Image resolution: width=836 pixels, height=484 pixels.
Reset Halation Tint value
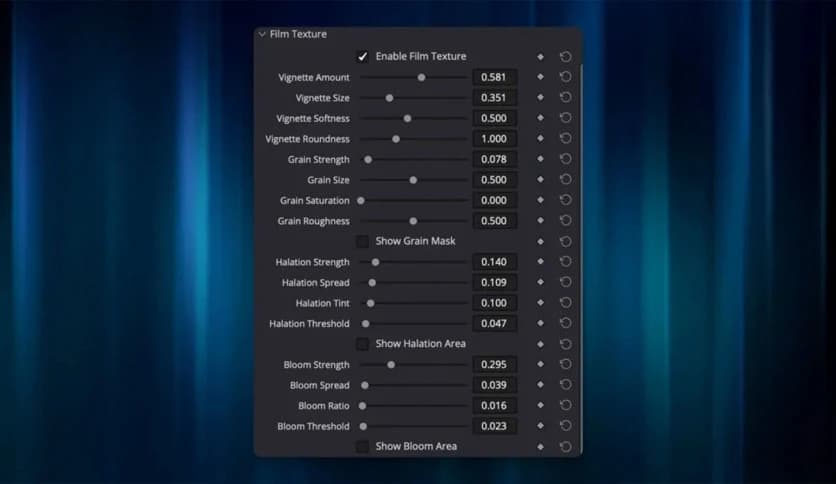tap(566, 303)
